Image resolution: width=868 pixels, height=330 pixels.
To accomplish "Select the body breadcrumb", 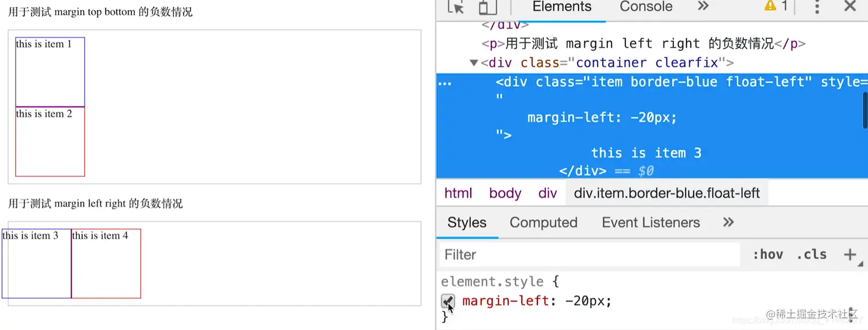I will click(505, 193).
